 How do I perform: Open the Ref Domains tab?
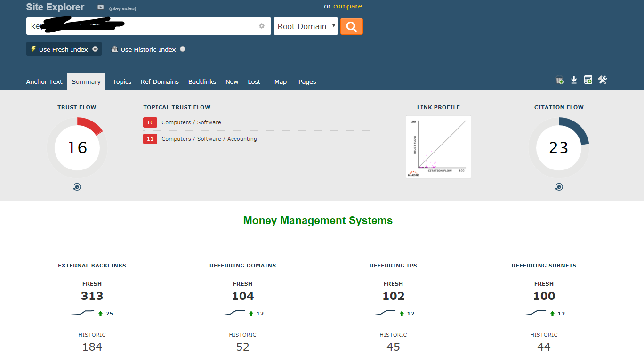pyautogui.click(x=160, y=81)
